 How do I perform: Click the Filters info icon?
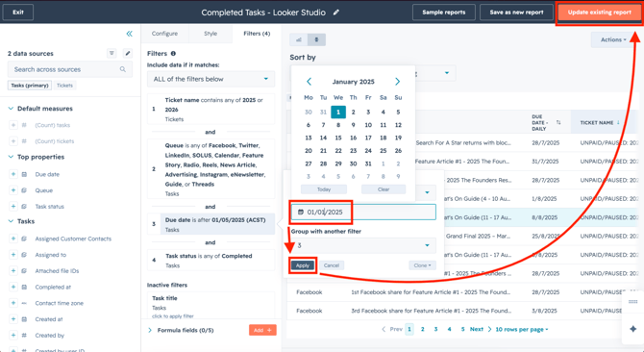[173, 54]
